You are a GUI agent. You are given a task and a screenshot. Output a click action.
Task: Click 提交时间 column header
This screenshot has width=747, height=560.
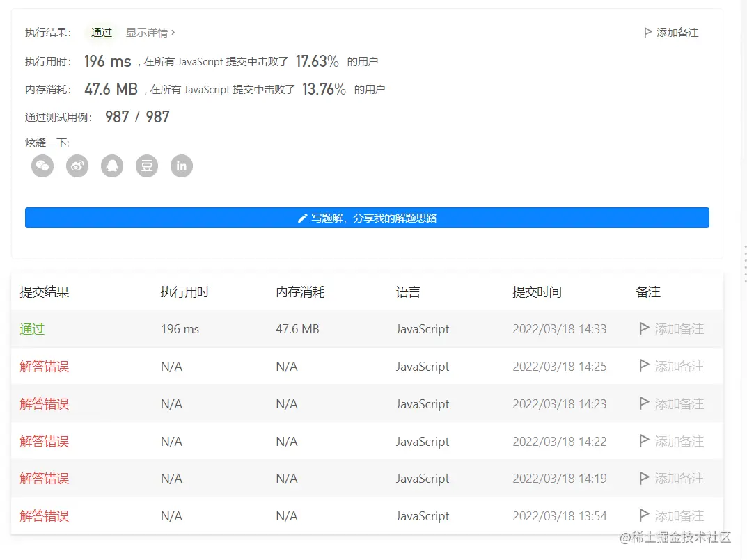coord(537,292)
